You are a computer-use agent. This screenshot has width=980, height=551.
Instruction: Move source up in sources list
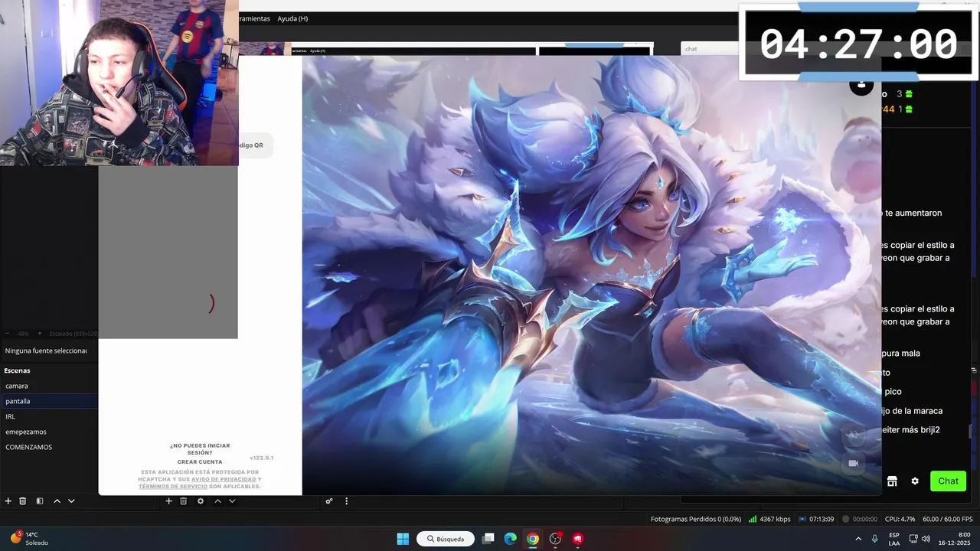coord(217,500)
